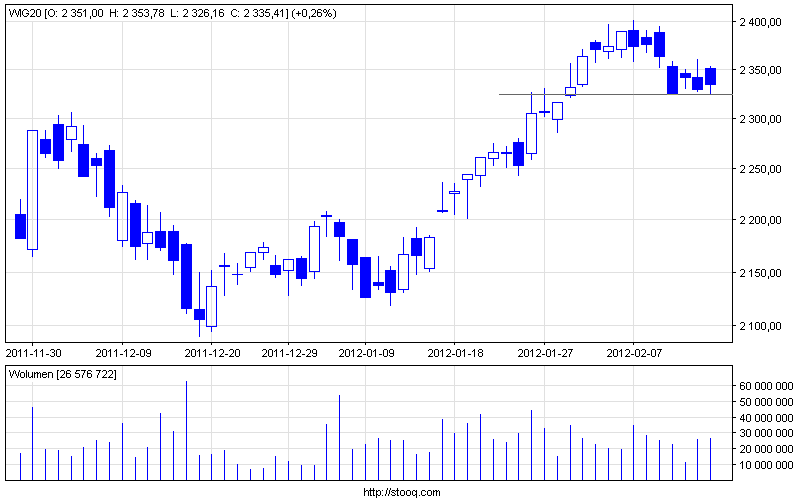800x500 pixels.
Task: Click the 2011-12-20 date label
Action: pyautogui.click(x=212, y=353)
